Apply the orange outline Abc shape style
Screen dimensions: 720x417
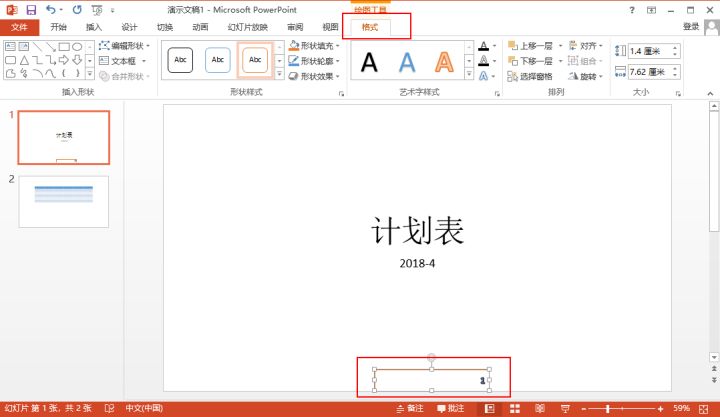coord(255,60)
